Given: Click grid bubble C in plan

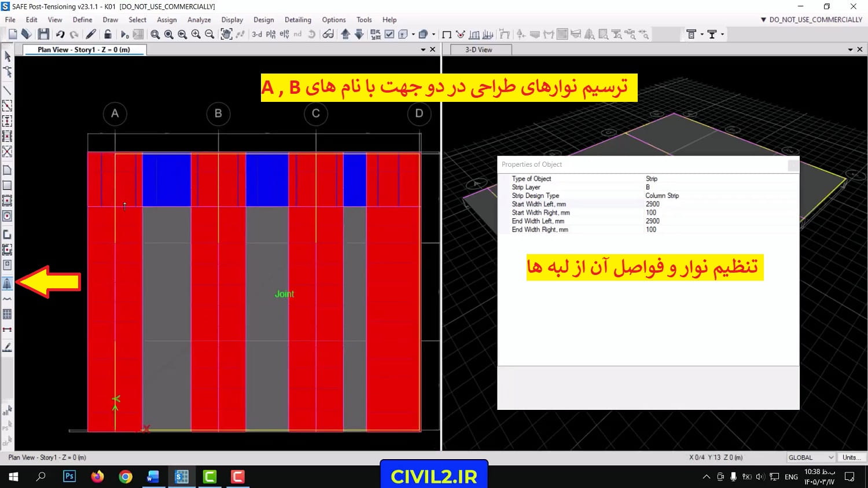Looking at the screenshot, I should [316, 113].
